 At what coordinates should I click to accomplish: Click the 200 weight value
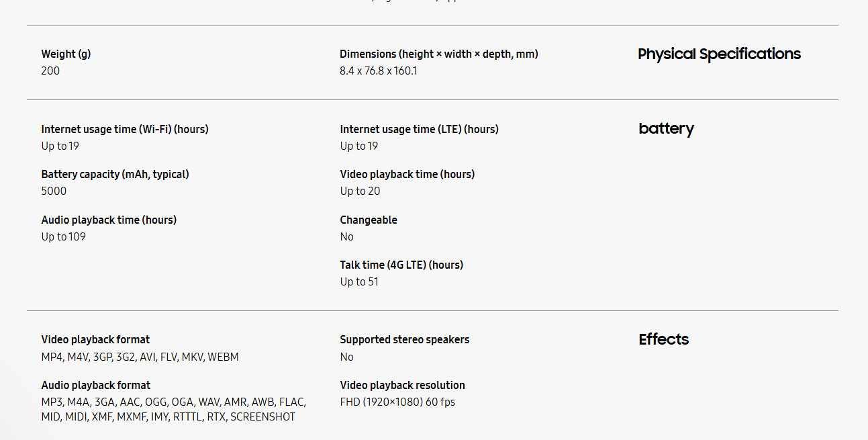point(50,71)
